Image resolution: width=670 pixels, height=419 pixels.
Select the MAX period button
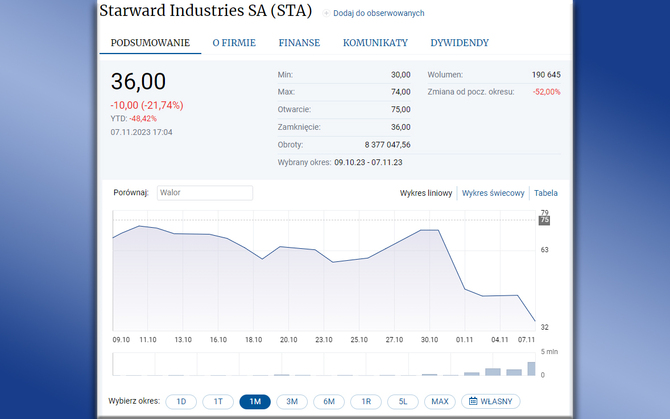tap(440, 401)
